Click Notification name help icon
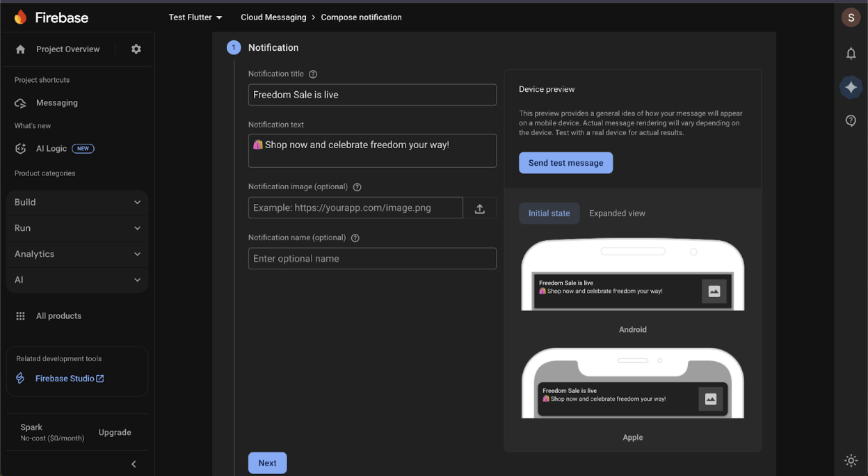The width and height of the screenshot is (868, 476). pos(355,238)
